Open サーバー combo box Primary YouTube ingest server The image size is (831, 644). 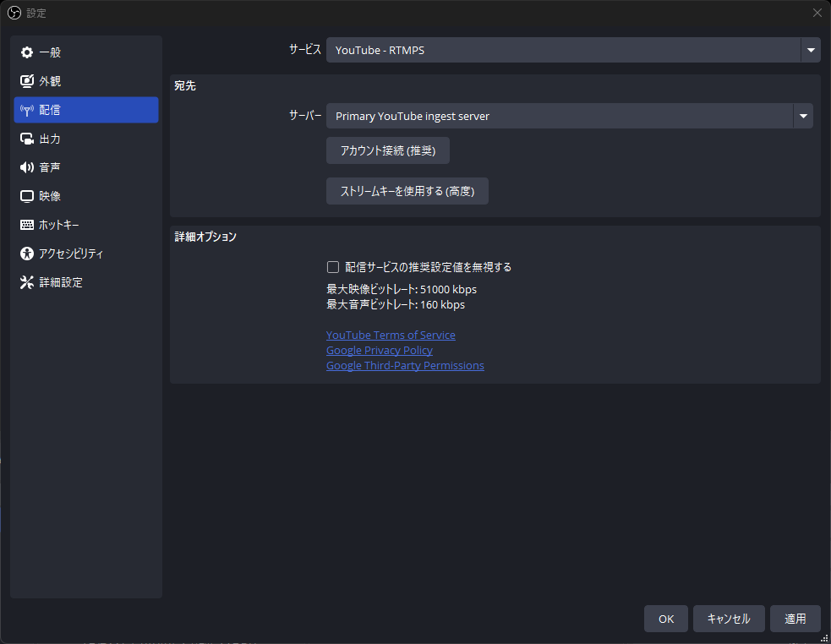click(569, 116)
